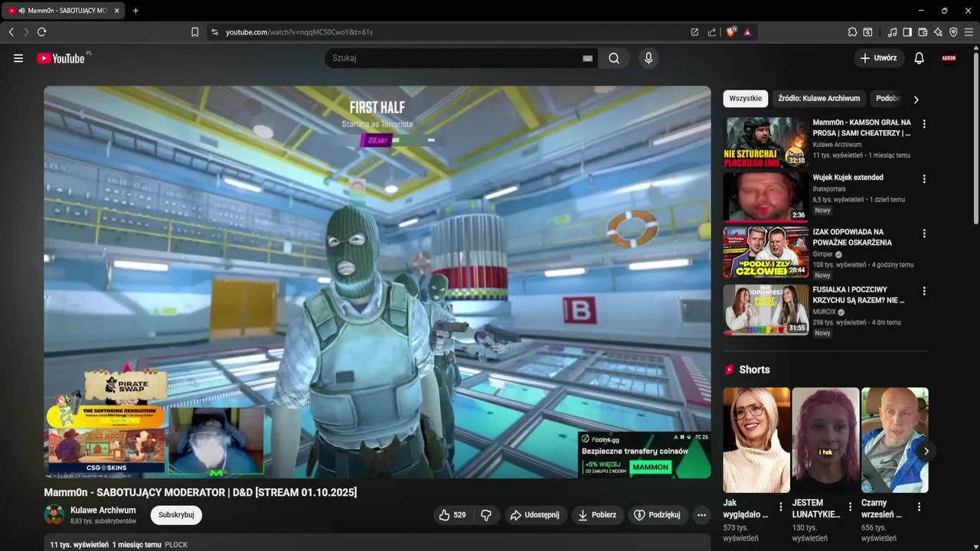
Task: Open the Kulawe Archiwum channel name link
Action: point(103,510)
